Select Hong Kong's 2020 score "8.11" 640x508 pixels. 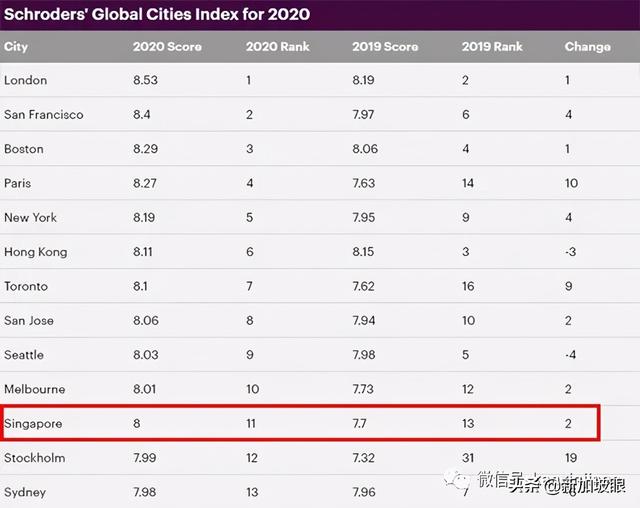click(143, 252)
